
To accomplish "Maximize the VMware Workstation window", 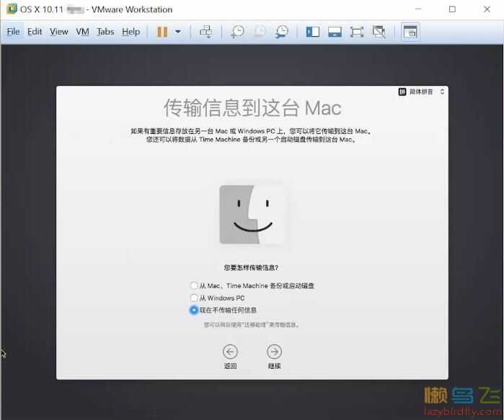I will coord(452,9).
